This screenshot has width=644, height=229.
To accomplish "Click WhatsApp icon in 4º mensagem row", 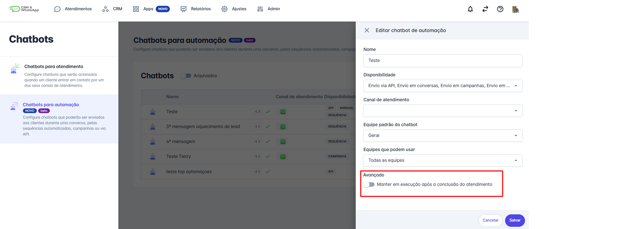I will 283,141.
